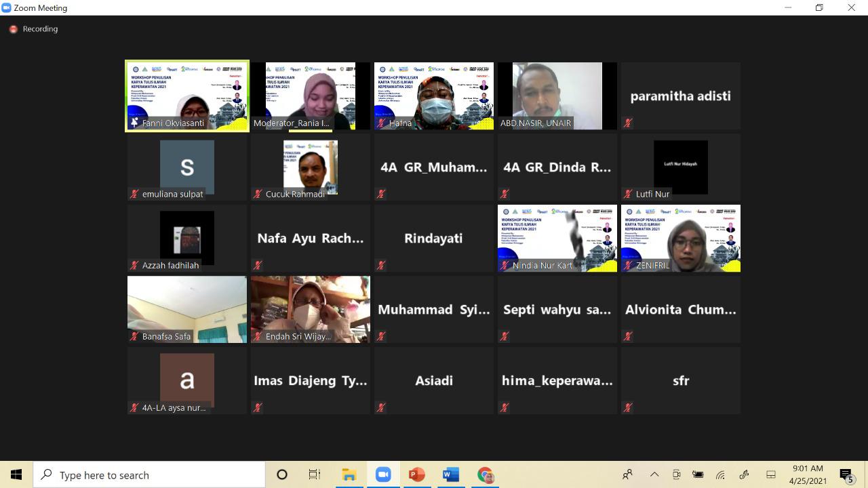Screen dimensions: 868x488
Task: Click the Cortana circle icon
Action: click(282, 474)
